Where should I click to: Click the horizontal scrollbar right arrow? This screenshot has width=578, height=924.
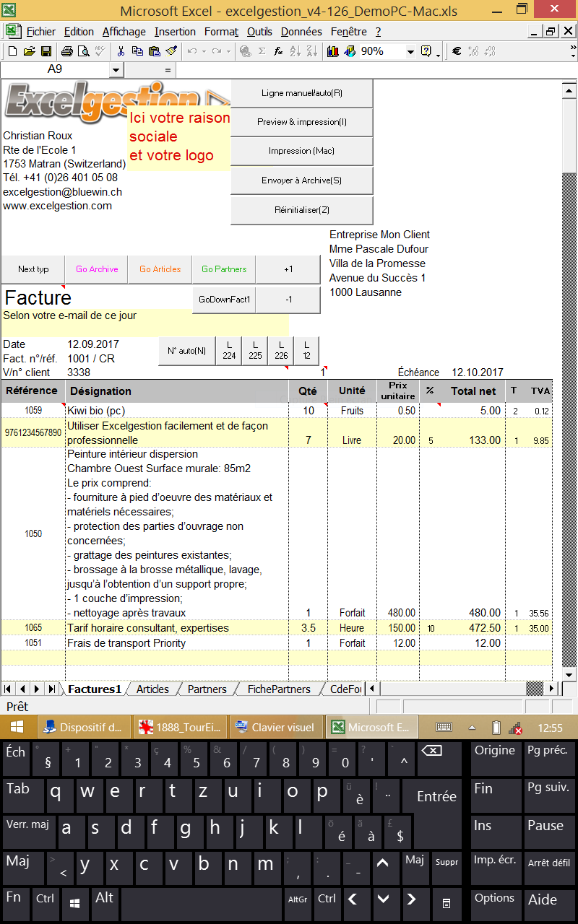point(552,689)
